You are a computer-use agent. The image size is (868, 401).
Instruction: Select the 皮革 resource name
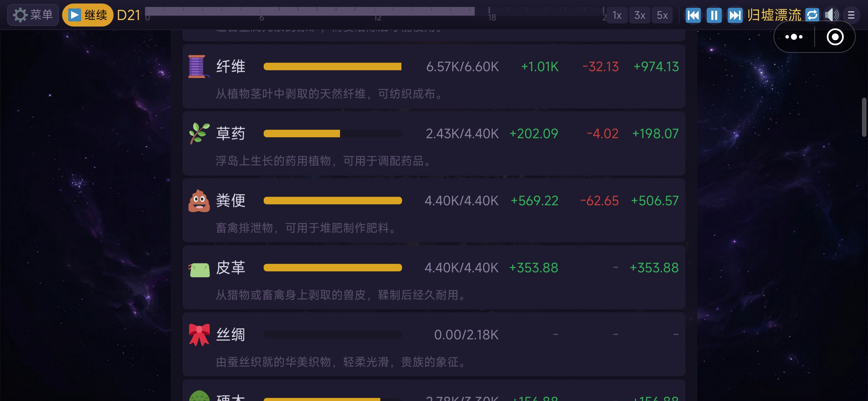coord(230,268)
